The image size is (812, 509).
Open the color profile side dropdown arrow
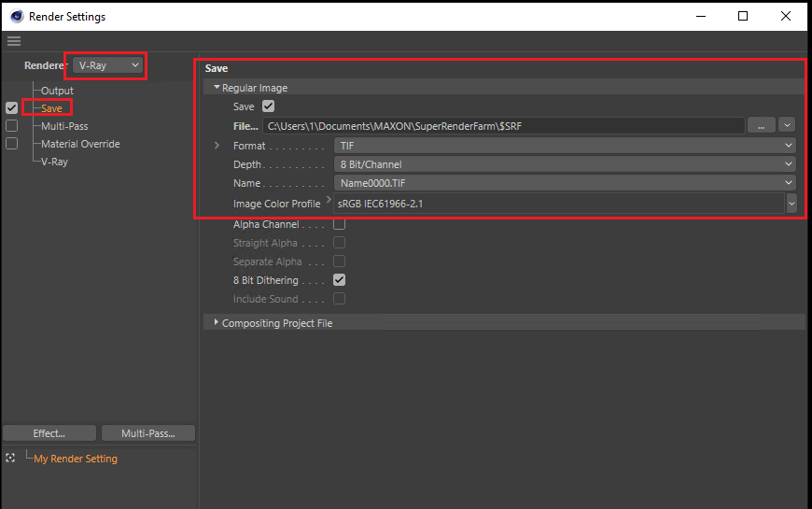(791, 204)
